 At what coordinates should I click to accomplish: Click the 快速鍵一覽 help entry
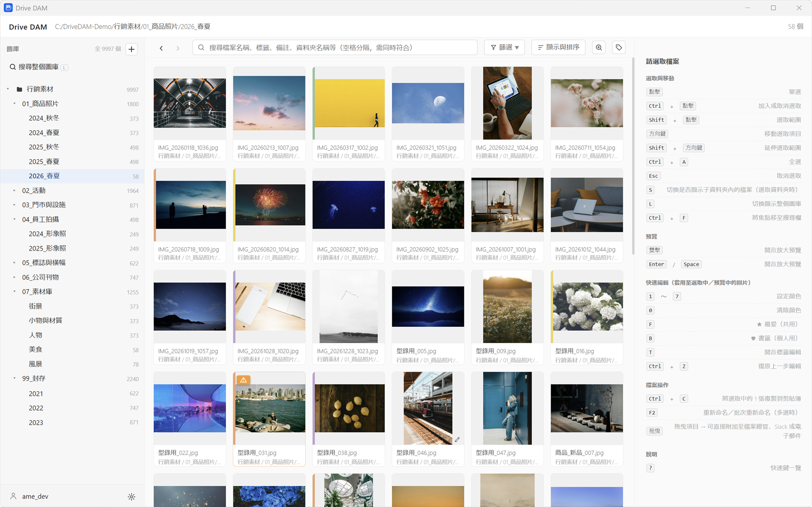[x=786, y=468]
